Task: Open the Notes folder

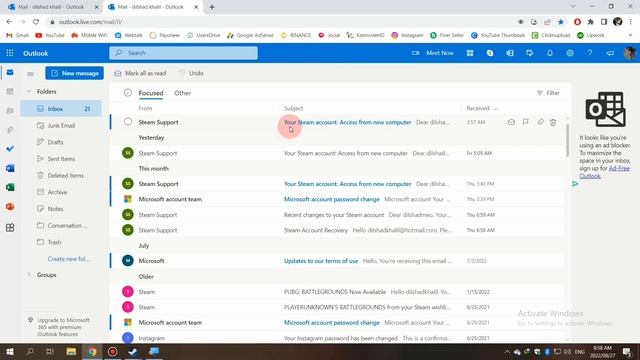Action: point(61,209)
